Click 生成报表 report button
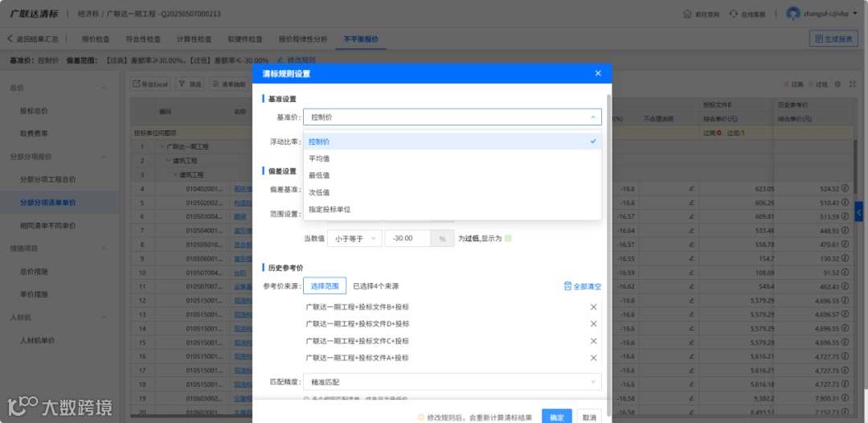Viewport: 868px width, 423px height. pos(833,39)
